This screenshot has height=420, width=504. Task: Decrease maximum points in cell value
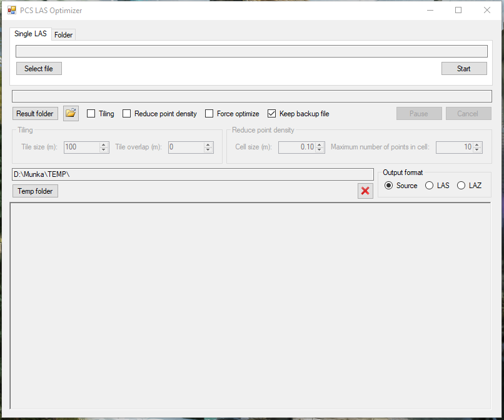pyautogui.click(x=477, y=150)
